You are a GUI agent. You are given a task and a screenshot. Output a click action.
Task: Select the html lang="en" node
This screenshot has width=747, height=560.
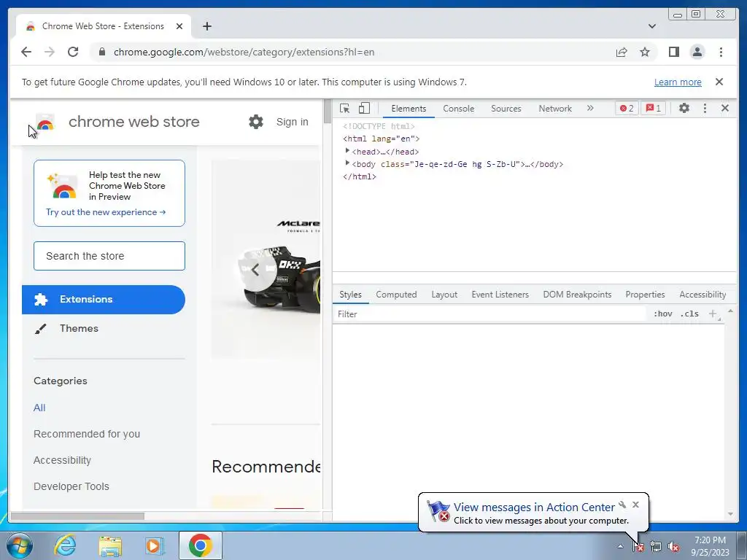pyautogui.click(x=381, y=139)
